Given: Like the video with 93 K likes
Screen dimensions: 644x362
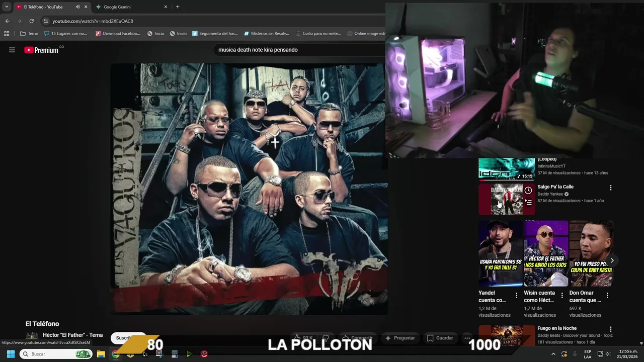Looking at the screenshot, I should pos(303,338).
